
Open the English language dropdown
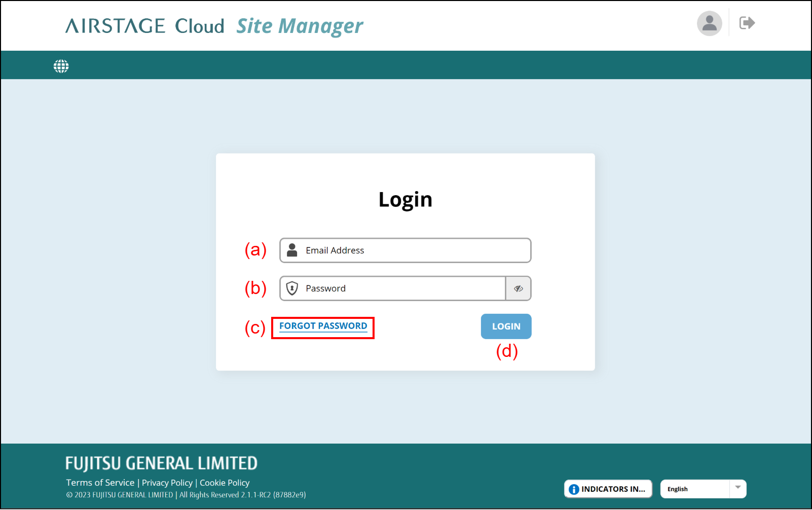coord(694,489)
